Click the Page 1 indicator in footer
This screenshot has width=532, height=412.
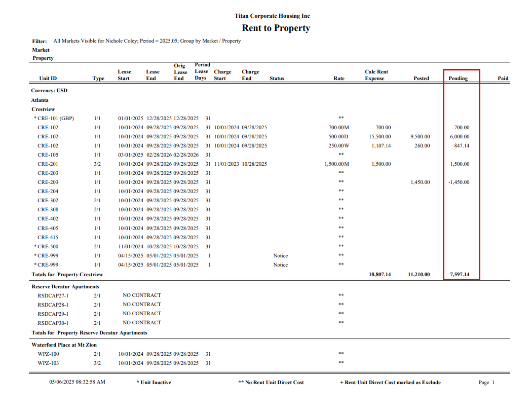coord(486,383)
